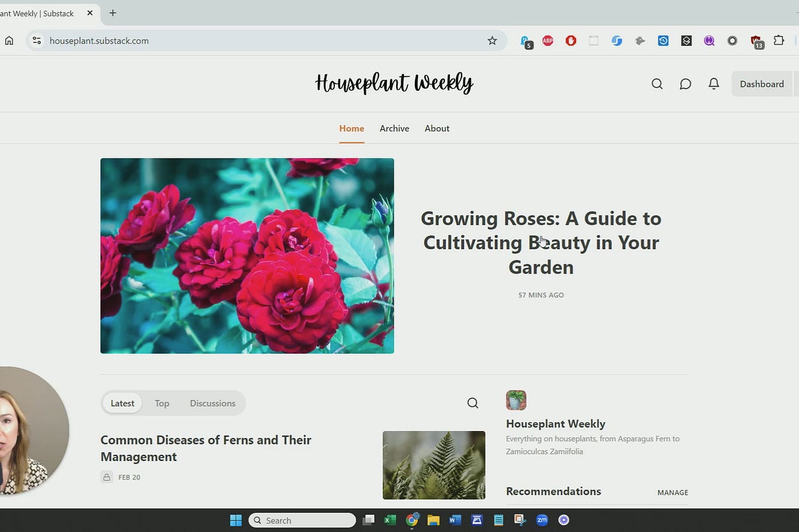Click search icon beside post filter tabs
Image resolution: width=799 pixels, height=532 pixels.
pos(472,403)
